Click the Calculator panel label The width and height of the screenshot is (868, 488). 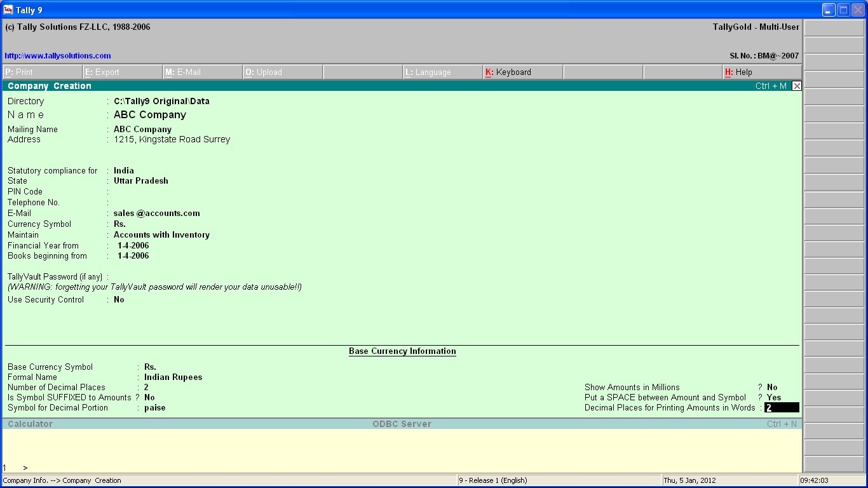pyautogui.click(x=30, y=424)
